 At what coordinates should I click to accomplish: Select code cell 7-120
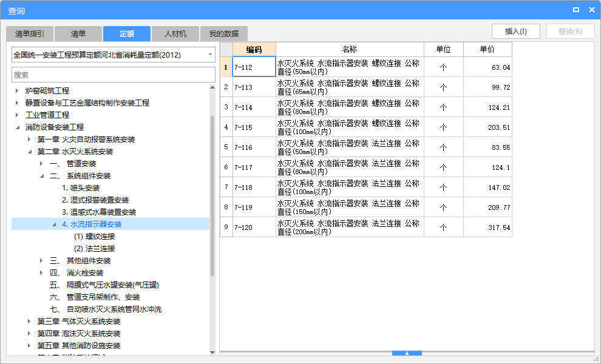click(254, 227)
